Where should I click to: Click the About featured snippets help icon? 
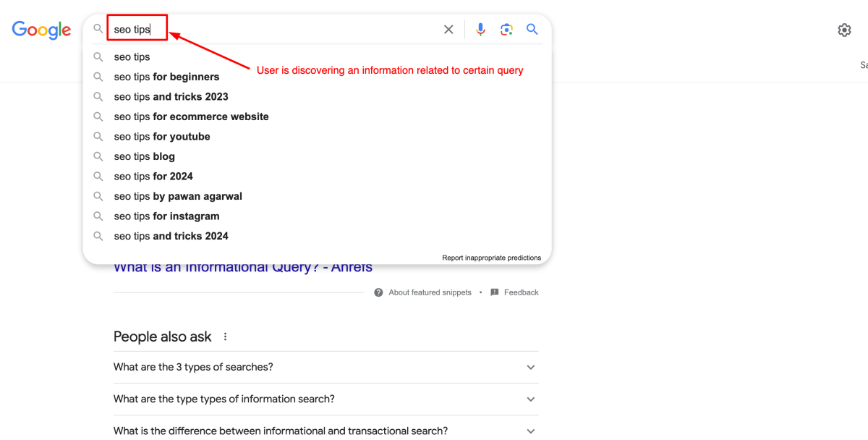point(378,292)
